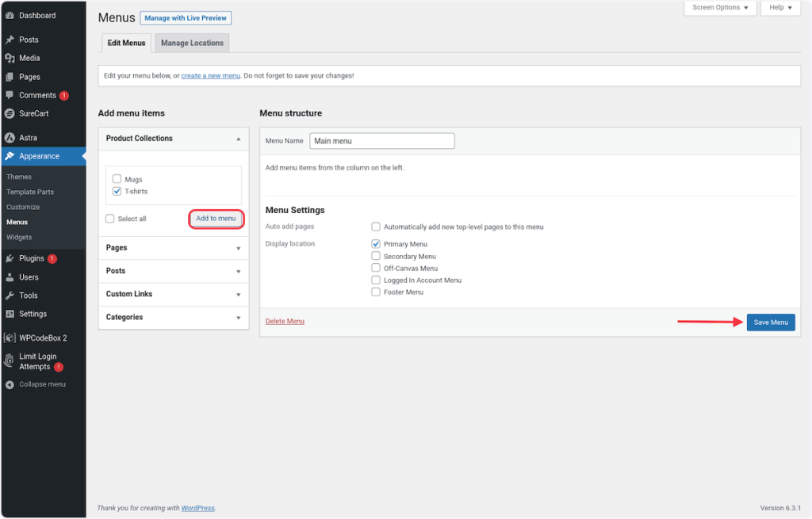Open Comments using its speech bubble icon
The image size is (812, 519).
10,95
